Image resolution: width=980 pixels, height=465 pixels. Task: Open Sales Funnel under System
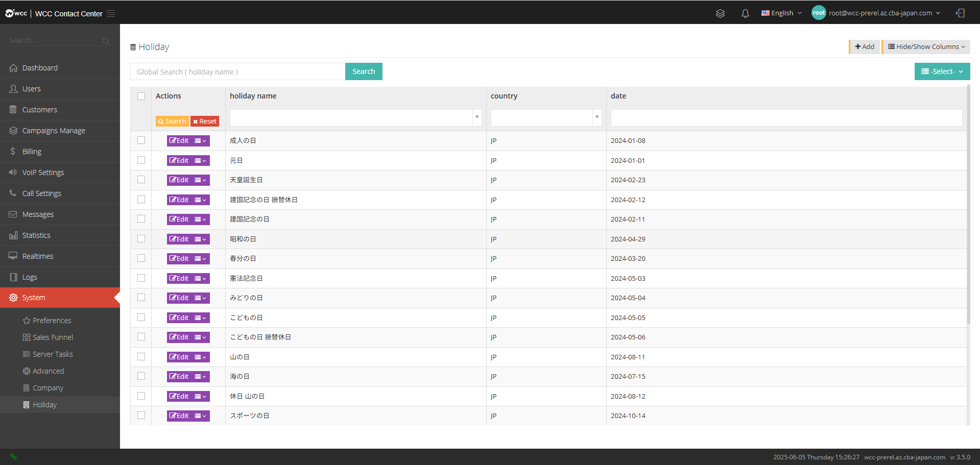60,337
